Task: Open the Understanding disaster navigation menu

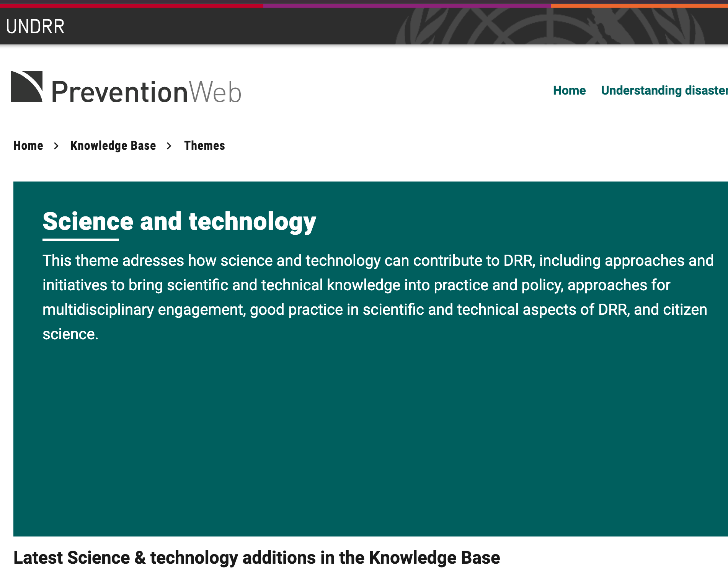Action: pyautogui.click(x=664, y=90)
